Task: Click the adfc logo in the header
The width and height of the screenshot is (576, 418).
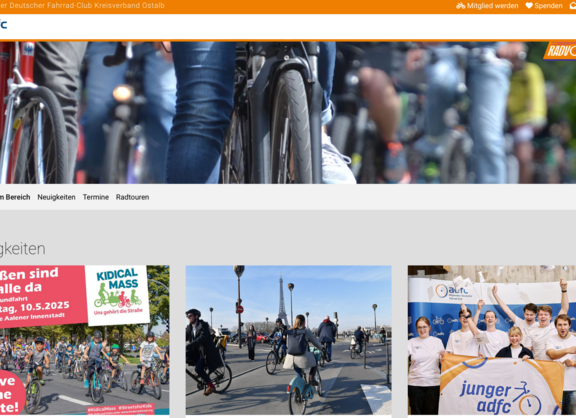Action: pyautogui.click(x=3, y=25)
